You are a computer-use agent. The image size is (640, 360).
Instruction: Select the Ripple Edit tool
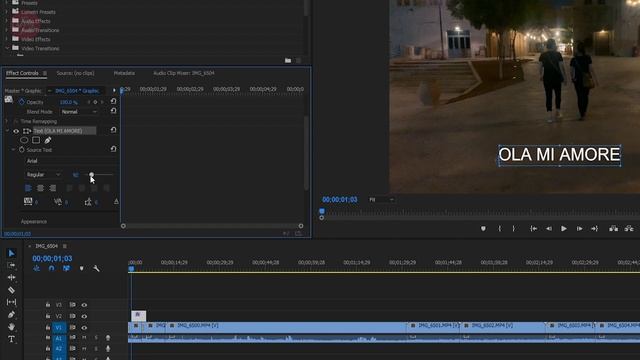pyautogui.click(x=11, y=278)
